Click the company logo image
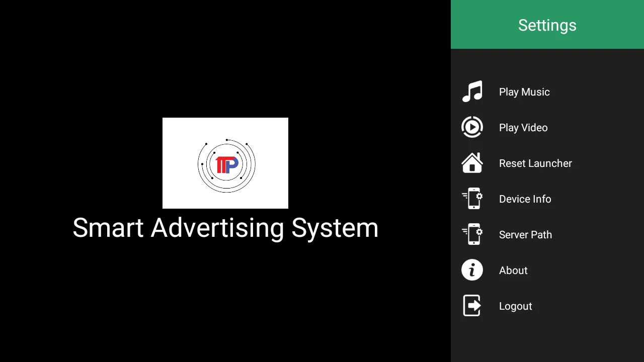Screen dimensions: 644x362 click(225, 163)
